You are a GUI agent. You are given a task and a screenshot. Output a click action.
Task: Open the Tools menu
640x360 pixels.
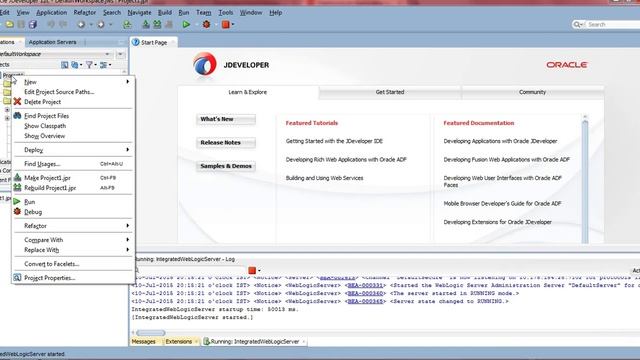(x=225, y=13)
